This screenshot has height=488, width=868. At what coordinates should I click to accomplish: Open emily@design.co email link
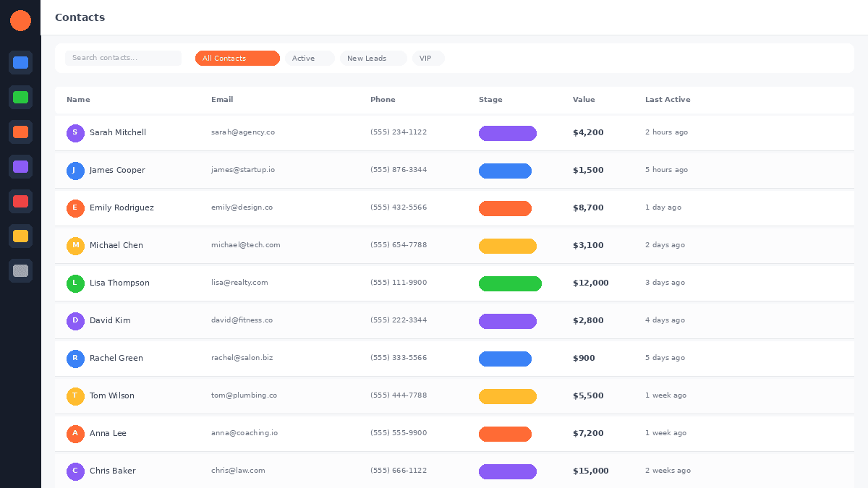click(242, 207)
